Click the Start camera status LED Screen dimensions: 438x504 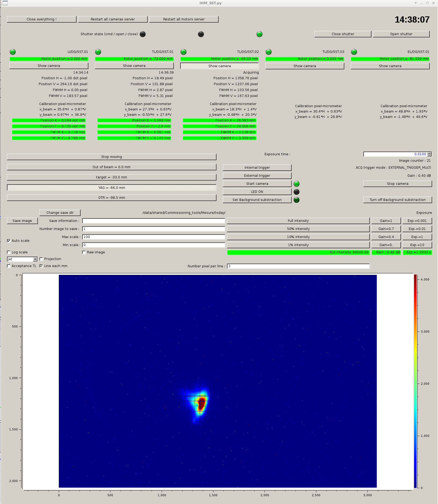point(296,184)
